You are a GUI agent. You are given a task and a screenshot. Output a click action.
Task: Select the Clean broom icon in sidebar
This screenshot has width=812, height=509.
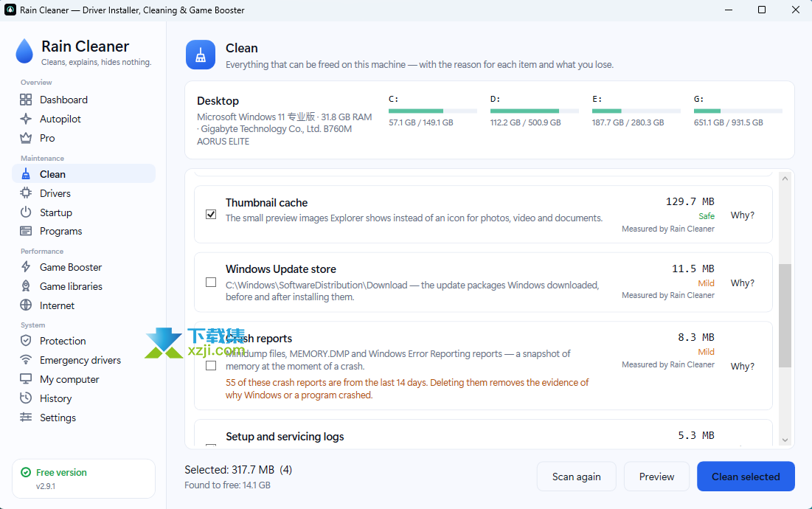(26, 174)
